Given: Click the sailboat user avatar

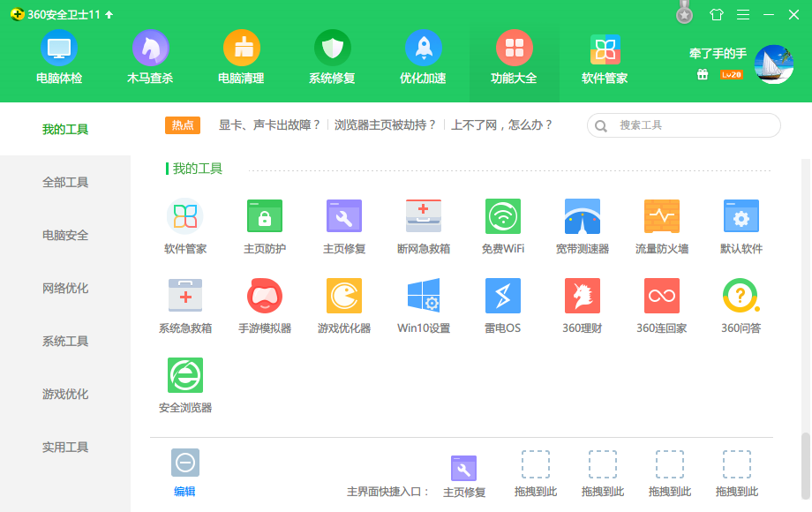Looking at the screenshot, I should click(x=774, y=64).
